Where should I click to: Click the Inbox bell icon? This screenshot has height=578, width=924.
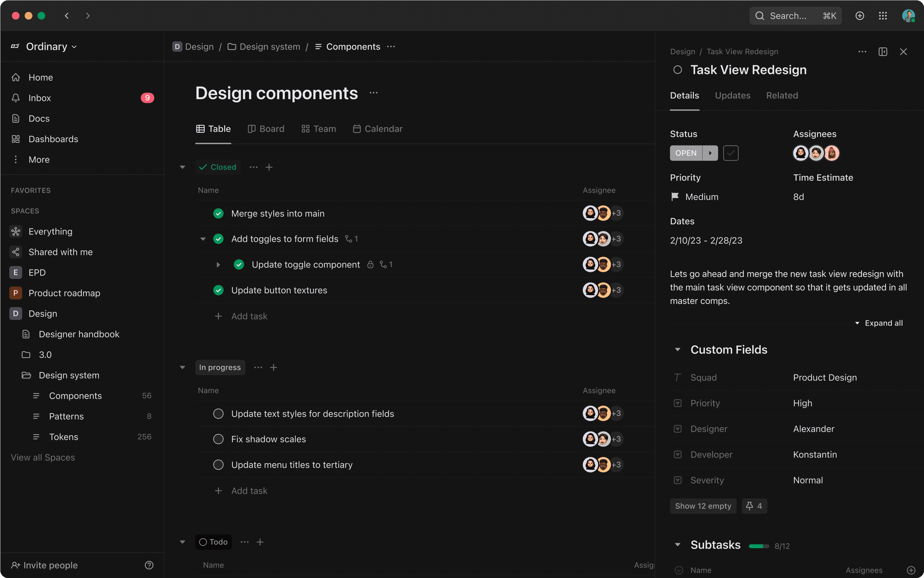[x=16, y=98]
